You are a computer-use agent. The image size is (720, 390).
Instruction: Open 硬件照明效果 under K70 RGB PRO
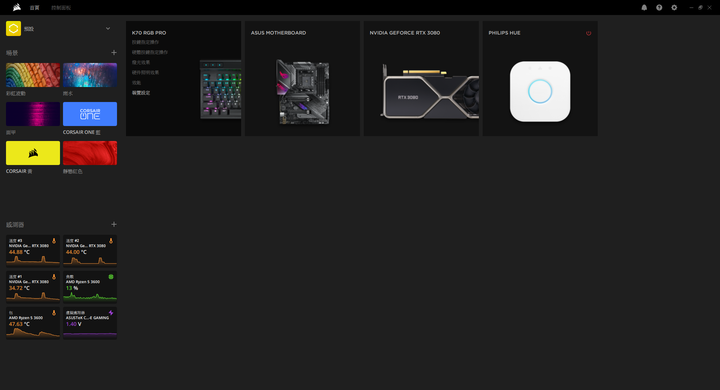click(145, 73)
